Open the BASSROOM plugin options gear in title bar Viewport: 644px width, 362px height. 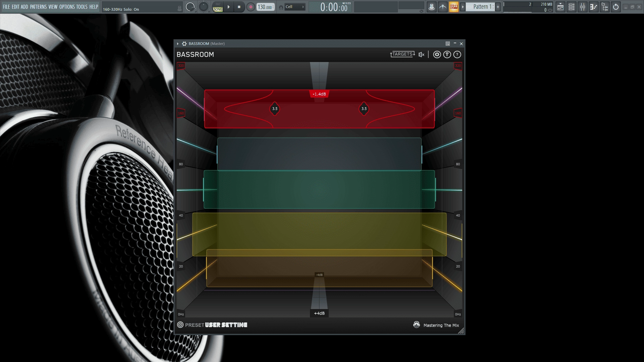(x=184, y=44)
